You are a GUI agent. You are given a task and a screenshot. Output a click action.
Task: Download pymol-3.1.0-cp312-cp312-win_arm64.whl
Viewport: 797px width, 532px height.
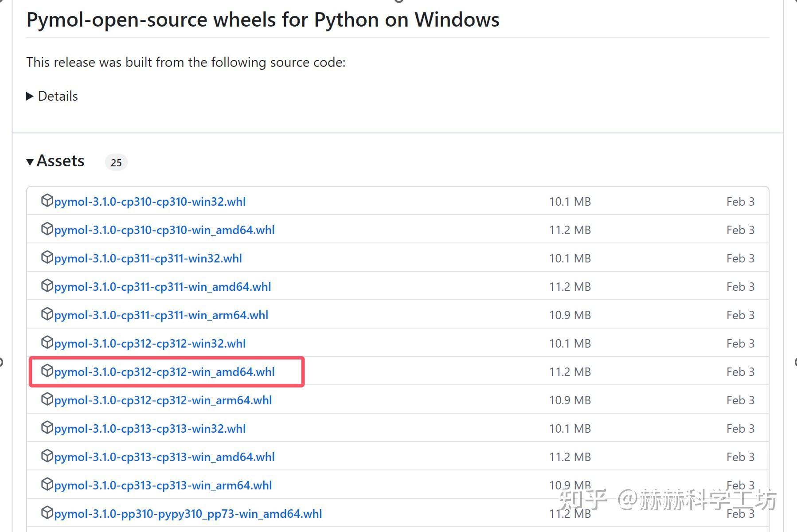click(163, 400)
